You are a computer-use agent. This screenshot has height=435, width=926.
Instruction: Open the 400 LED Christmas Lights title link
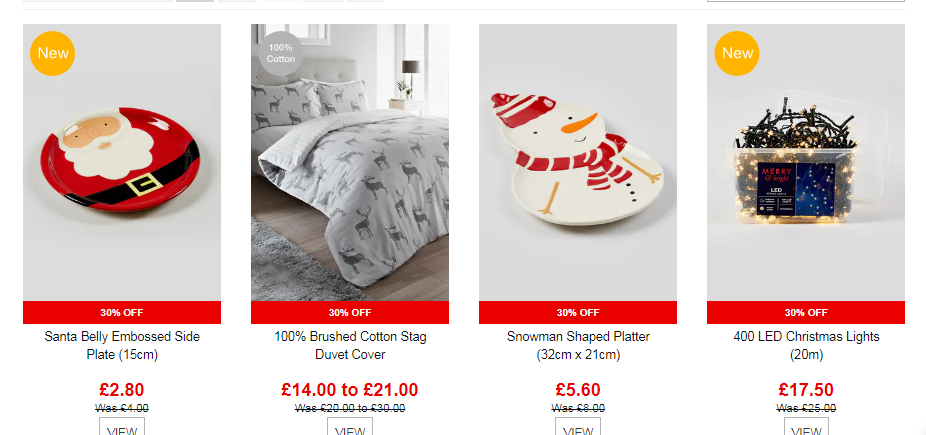pyautogui.click(x=806, y=345)
